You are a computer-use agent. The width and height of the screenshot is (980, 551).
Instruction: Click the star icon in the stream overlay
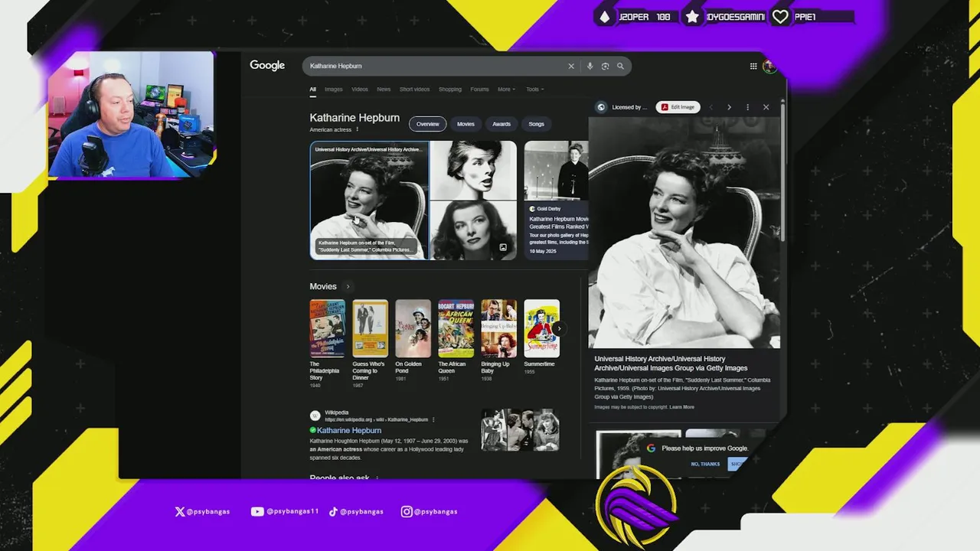click(692, 17)
